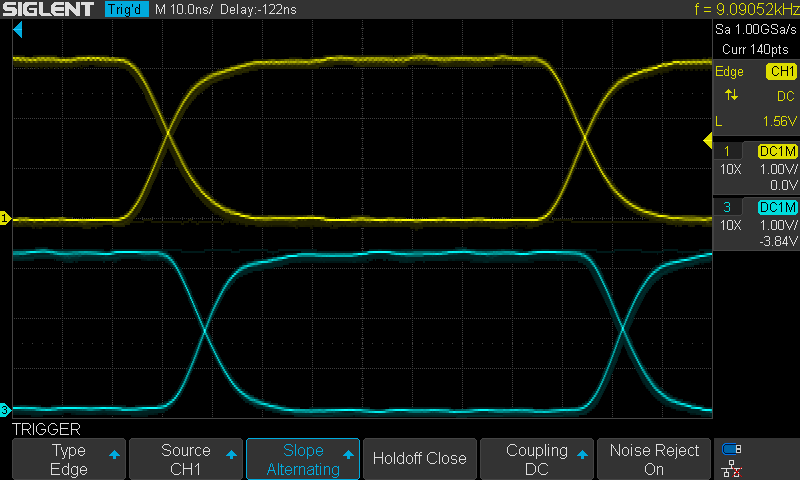800x480 pixels.
Task: Click the USB storage status icon
Action: tap(732, 449)
